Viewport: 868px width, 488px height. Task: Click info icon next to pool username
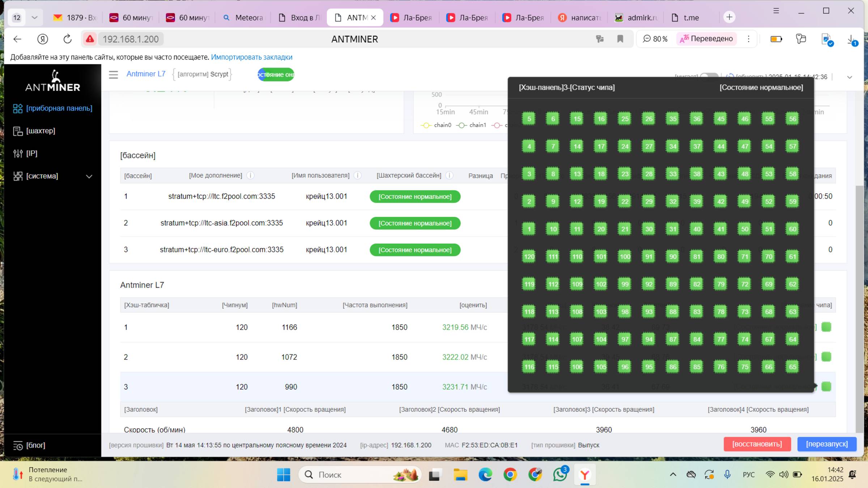[x=357, y=175]
